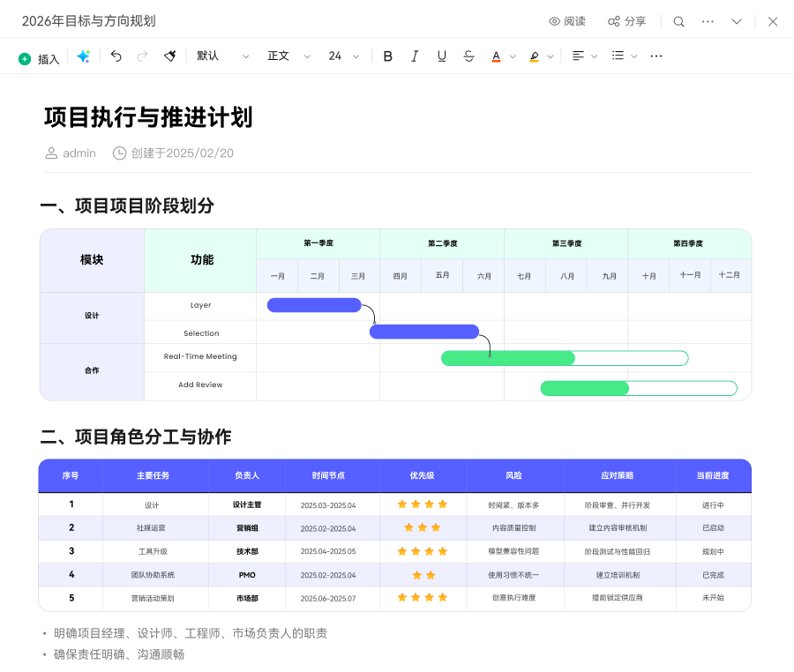Viewport: 794px width, 672px height.
Task: Apply strikethrough formatting
Action: point(468,56)
